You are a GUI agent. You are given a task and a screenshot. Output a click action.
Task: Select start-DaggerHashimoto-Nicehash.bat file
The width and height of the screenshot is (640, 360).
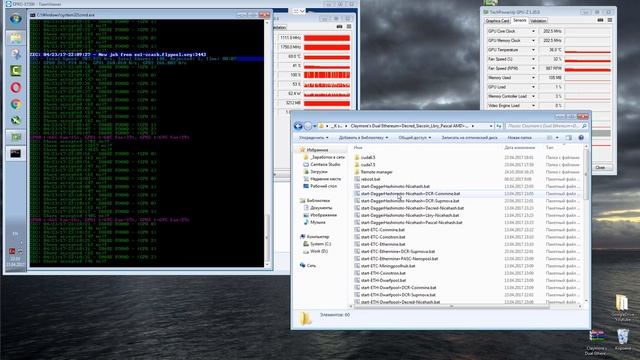pos(391,187)
